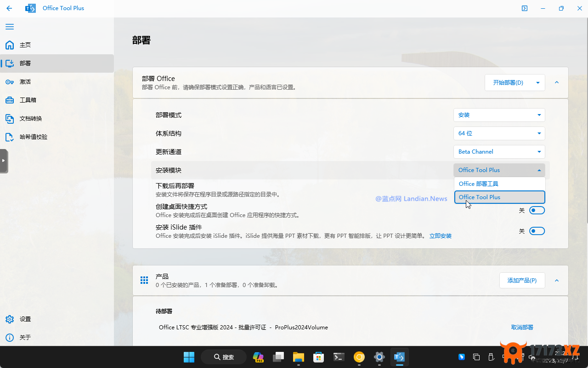Open Task View on the taskbar
588x368 pixels.
[x=278, y=357]
